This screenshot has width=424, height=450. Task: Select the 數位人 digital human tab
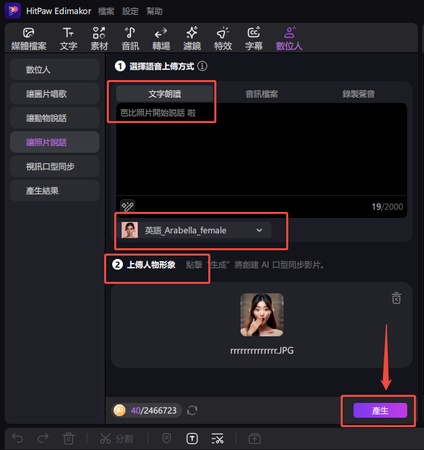pyautogui.click(x=289, y=39)
